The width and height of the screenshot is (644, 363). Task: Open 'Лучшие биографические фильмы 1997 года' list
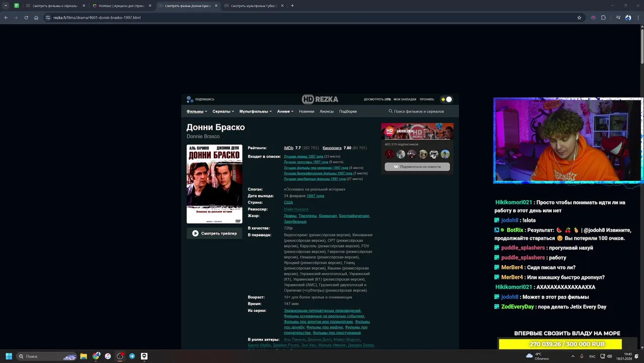click(x=318, y=173)
